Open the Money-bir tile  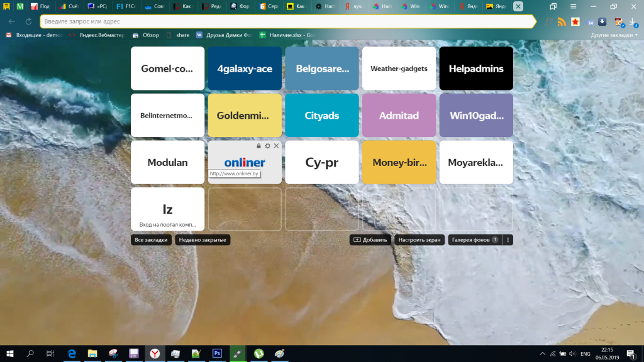point(399,162)
